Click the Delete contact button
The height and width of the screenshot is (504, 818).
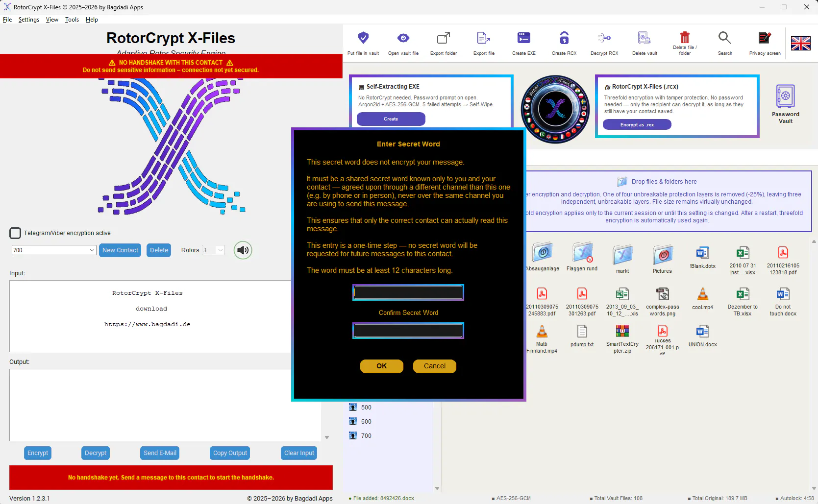coord(159,250)
